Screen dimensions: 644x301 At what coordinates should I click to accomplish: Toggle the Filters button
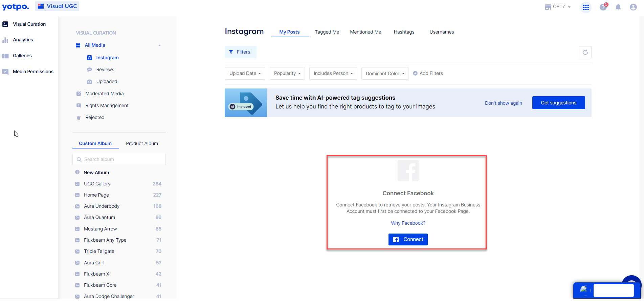point(240,52)
